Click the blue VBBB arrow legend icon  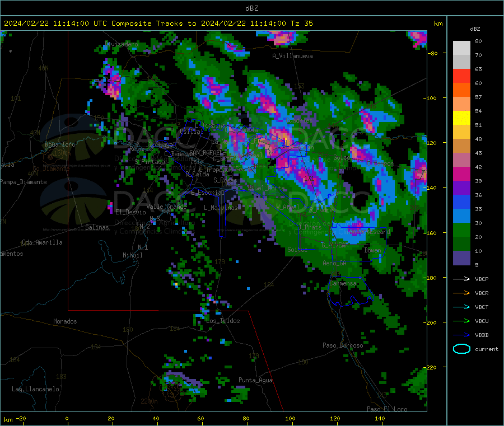coord(461,335)
